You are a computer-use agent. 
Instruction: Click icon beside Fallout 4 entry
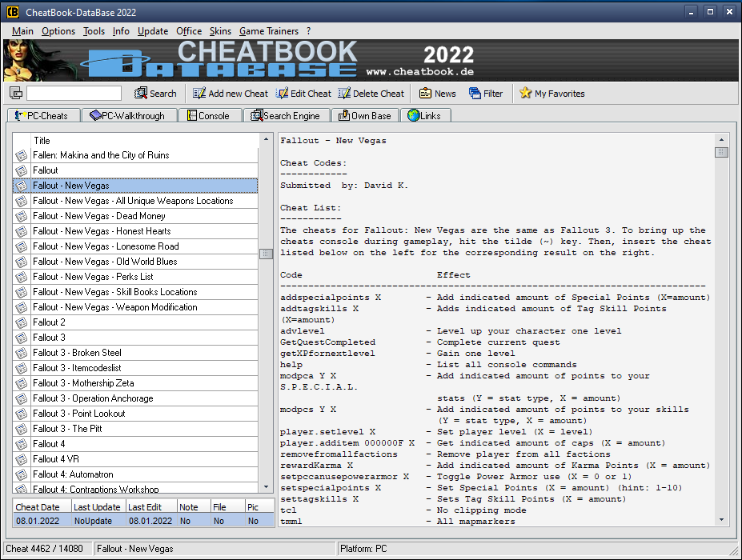pos(22,444)
